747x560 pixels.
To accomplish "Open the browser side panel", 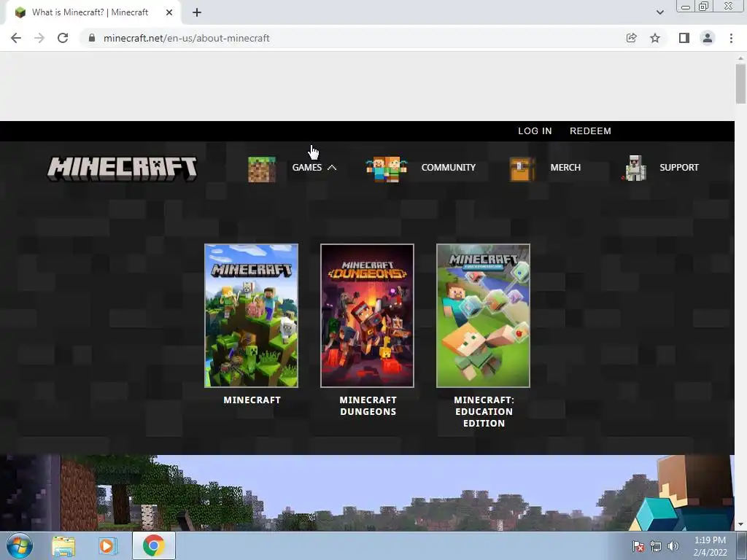I will (684, 38).
